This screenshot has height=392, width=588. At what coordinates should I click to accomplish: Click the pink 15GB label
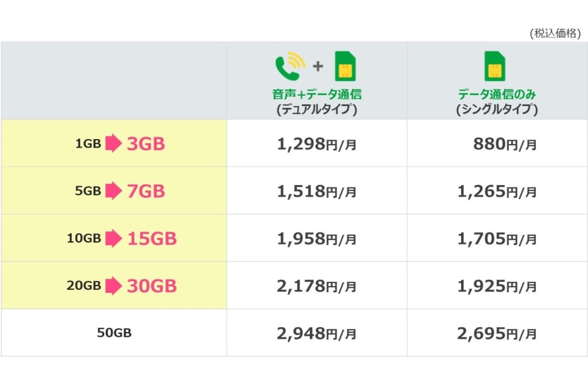[152, 238]
